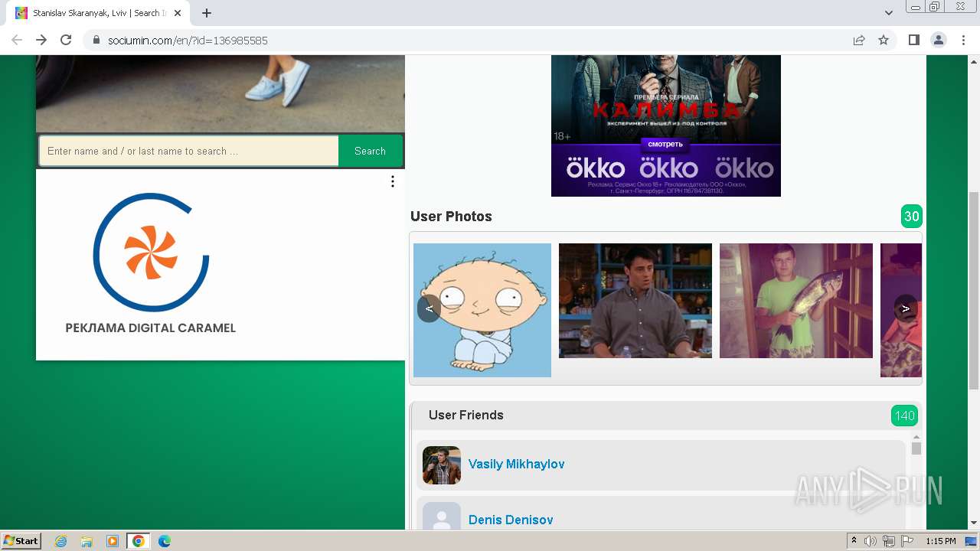Bookmark this page with the star icon
The height and width of the screenshot is (551, 980).
884,41
